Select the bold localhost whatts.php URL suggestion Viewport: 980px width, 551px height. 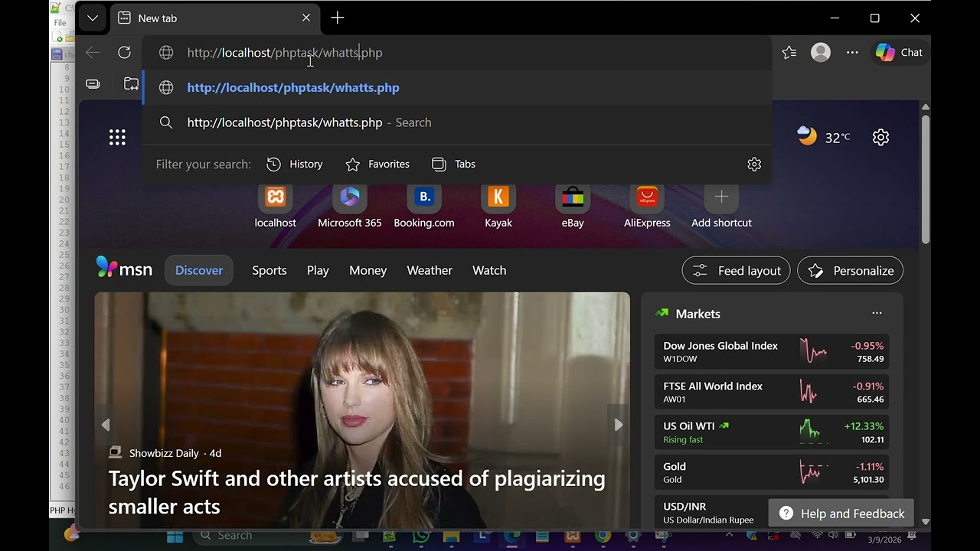(456, 87)
